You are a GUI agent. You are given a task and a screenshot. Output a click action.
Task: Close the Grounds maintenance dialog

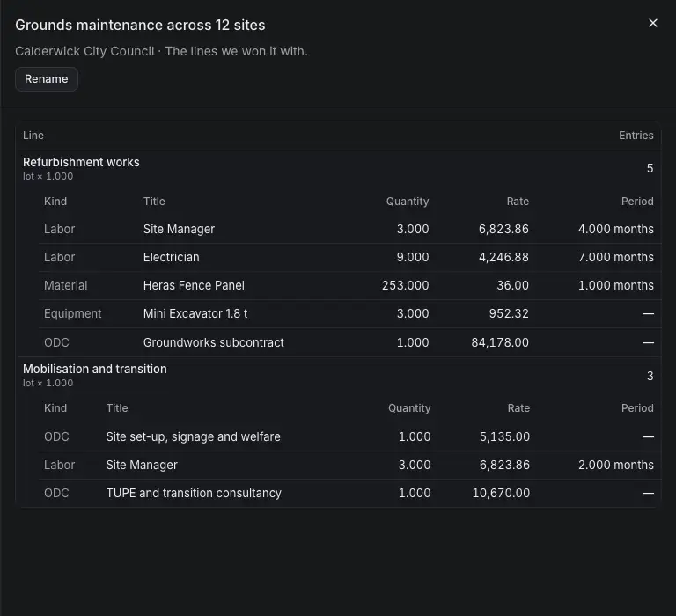653,23
